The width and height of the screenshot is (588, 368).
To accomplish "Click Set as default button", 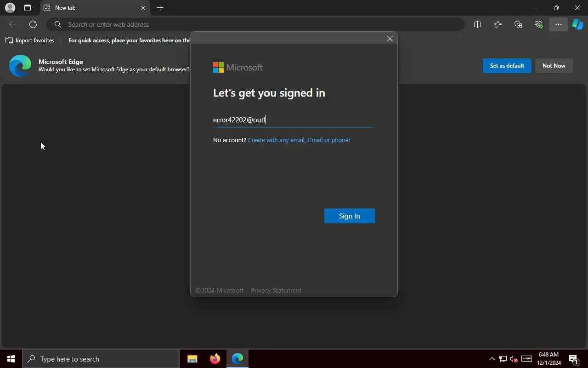I will point(507,66).
